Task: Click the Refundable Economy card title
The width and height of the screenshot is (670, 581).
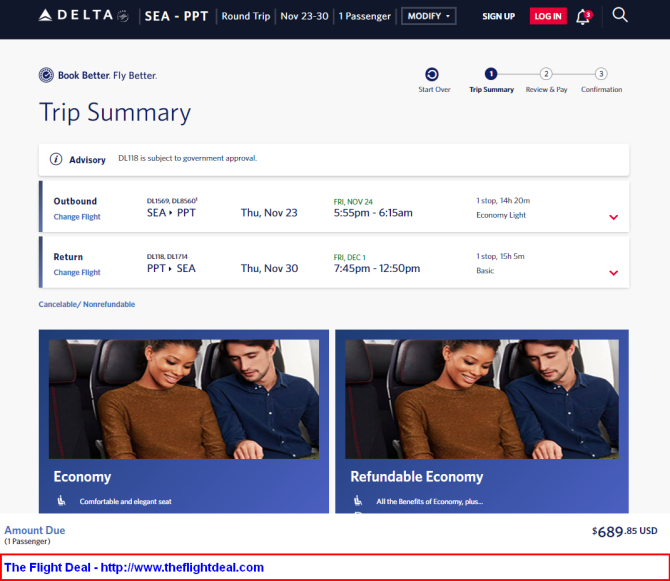Action: click(417, 476)
